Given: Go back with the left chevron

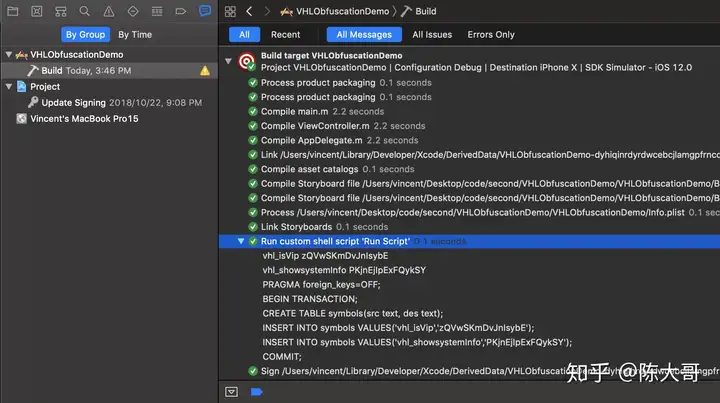Looking at the screenshot, I should pyautogui.click(x=249, y=11).
